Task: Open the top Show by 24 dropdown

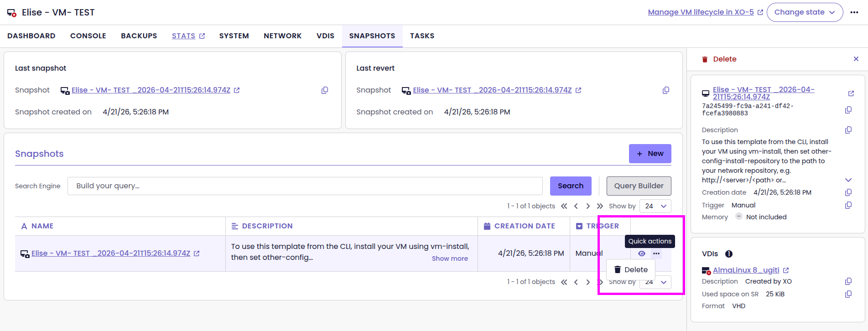Action: (x=655, y=206)
